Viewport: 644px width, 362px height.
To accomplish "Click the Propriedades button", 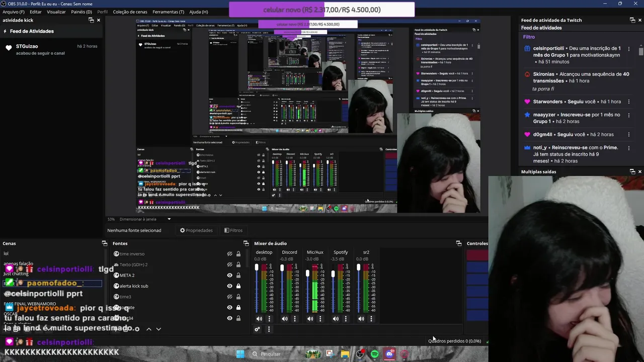I will pos(196,230).
